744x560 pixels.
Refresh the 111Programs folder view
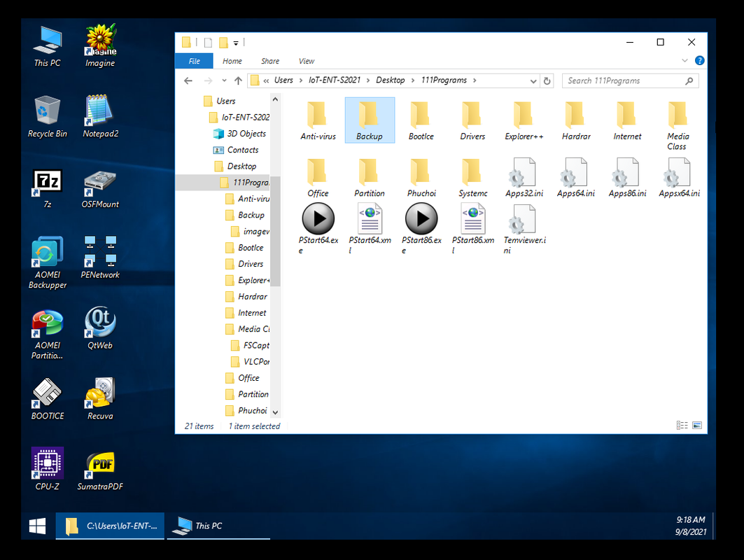tap(547, 81)
